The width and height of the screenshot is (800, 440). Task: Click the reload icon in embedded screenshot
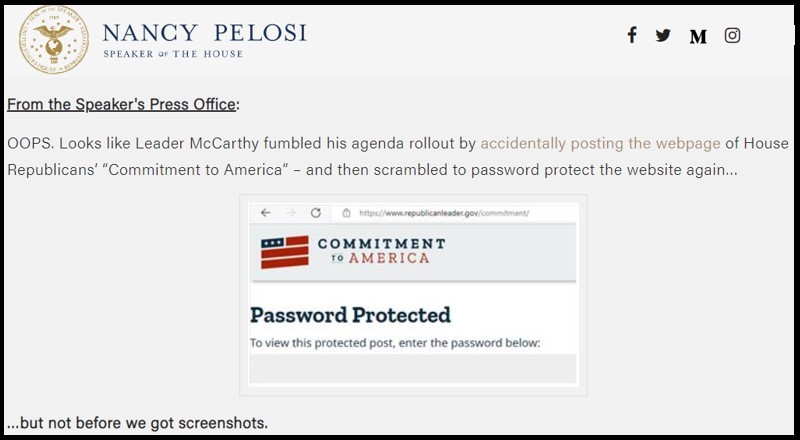click(x=315, y=213)
